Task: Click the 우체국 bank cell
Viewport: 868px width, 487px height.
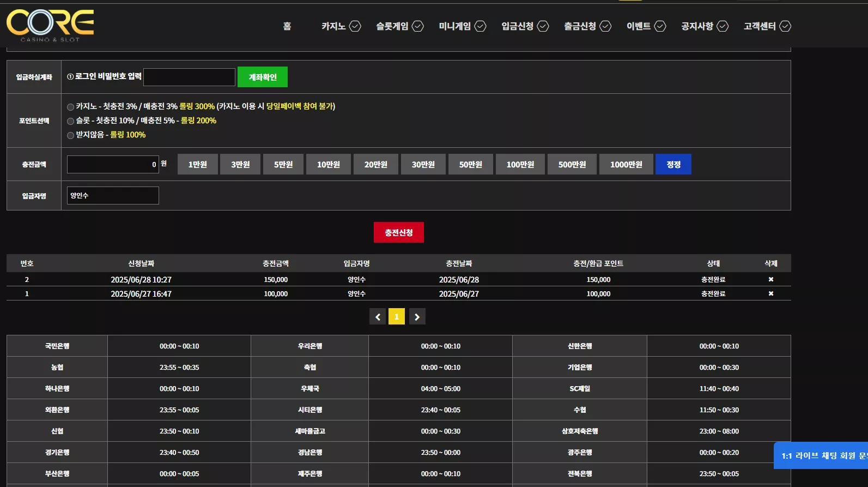Action: click(310, 388)
